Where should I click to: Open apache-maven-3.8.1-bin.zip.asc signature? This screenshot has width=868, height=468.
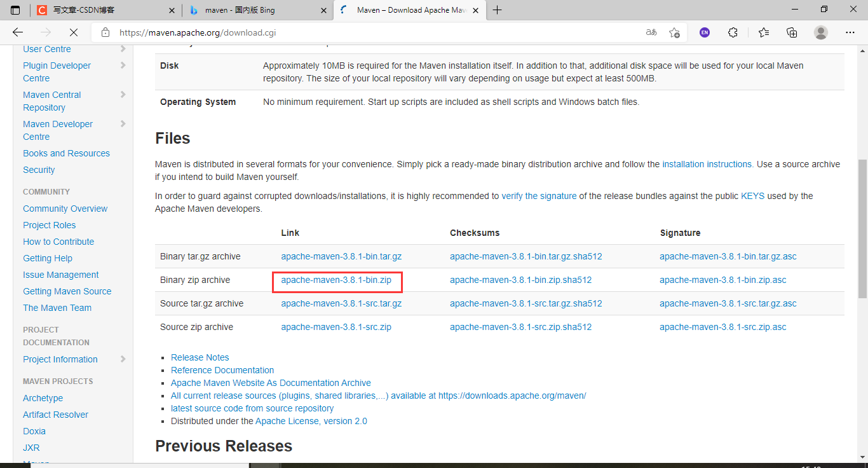pyautogui.click(x=723, y=280)
